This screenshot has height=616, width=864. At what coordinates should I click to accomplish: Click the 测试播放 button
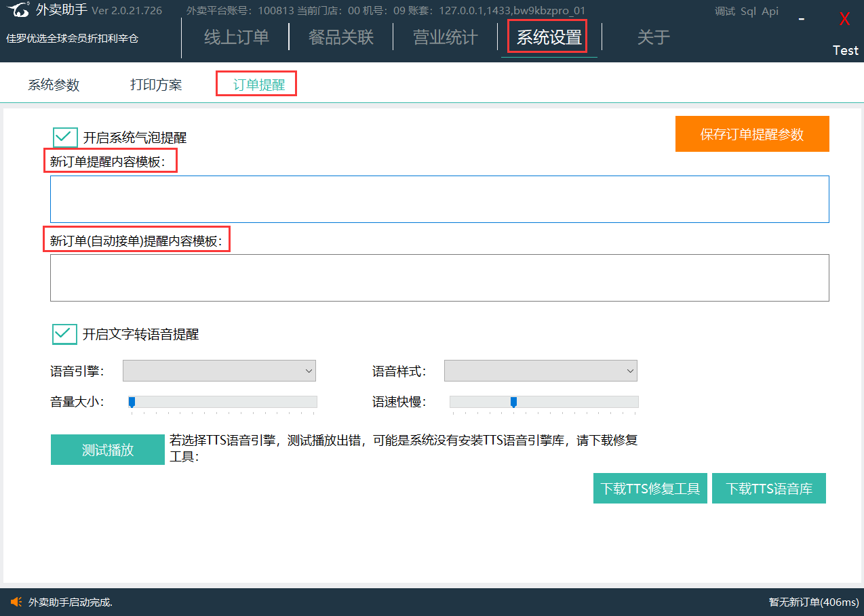(107, 450)
